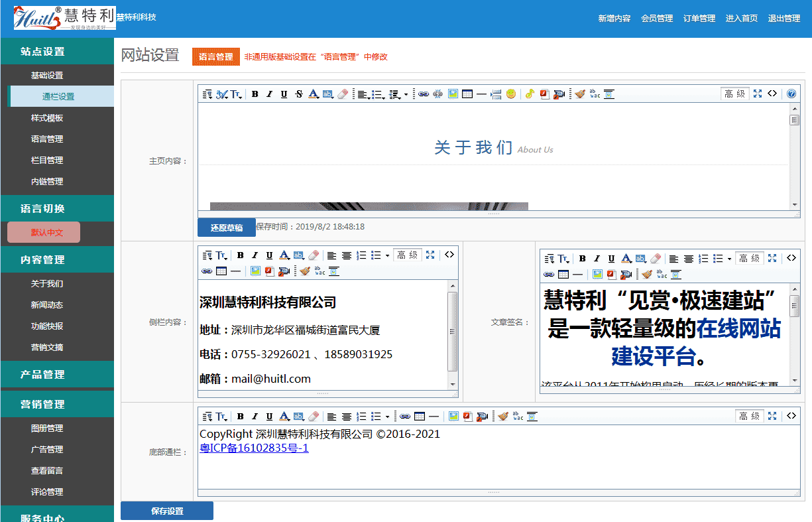
Task: Open alignment dropdown in 主页内容 editor
Action: pos(364,94)
